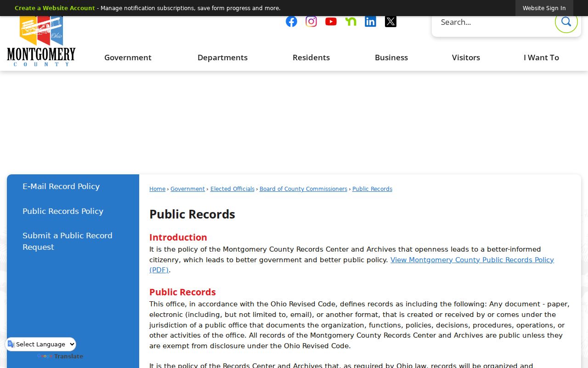Open the Facebook social icon
Screen dimensions: 588x368
click(x=291, y=22)
